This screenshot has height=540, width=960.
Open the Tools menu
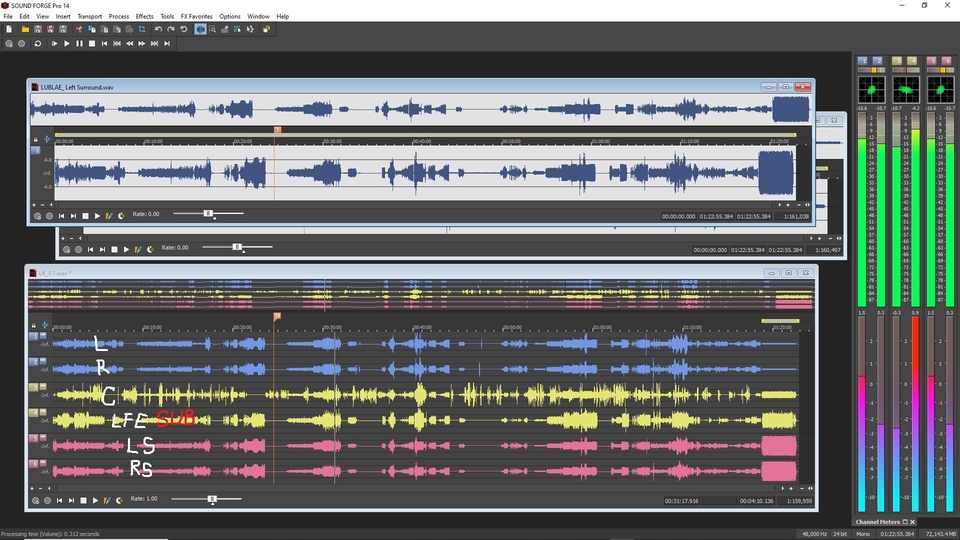pos(167,17)
